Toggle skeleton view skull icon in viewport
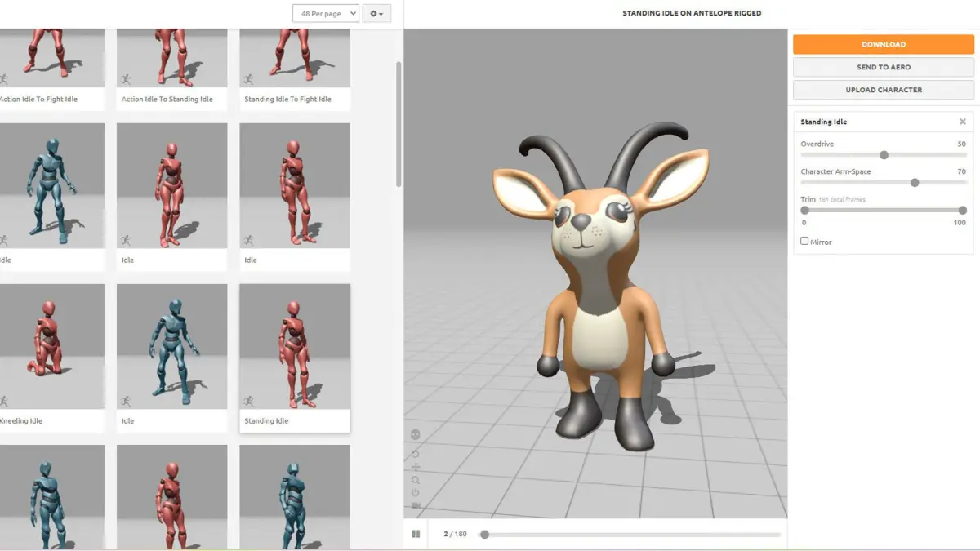 coord(416,434)
